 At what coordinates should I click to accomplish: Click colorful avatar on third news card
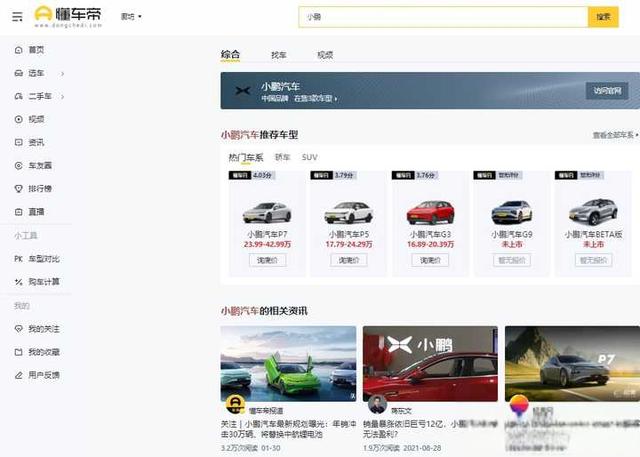click(519, 406)
